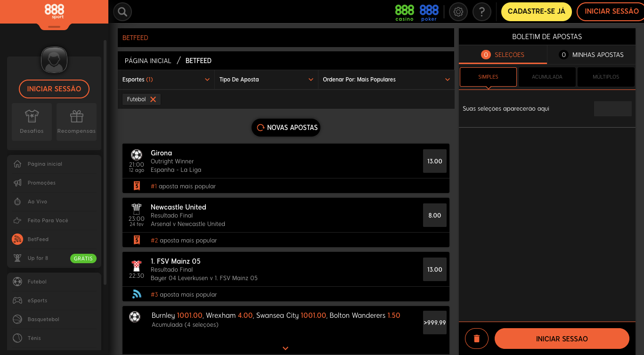Click the Mainz 05 jersey icon

[136, 266]
